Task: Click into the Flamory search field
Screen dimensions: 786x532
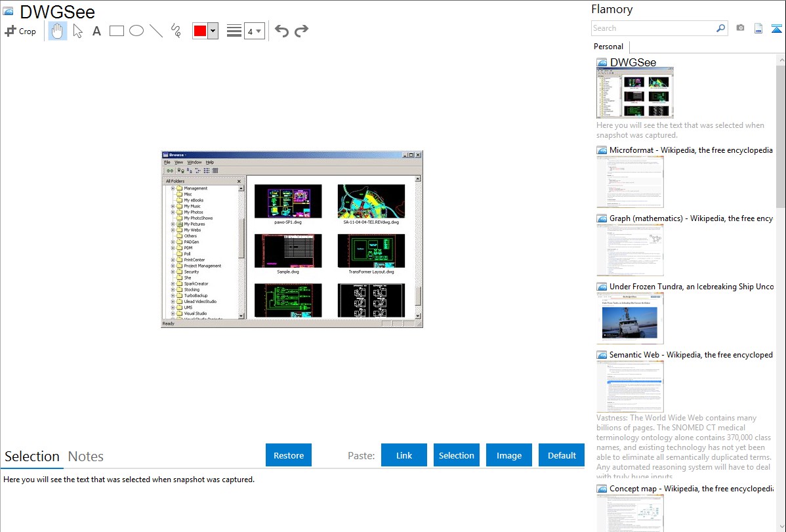Action: [653, 28]
